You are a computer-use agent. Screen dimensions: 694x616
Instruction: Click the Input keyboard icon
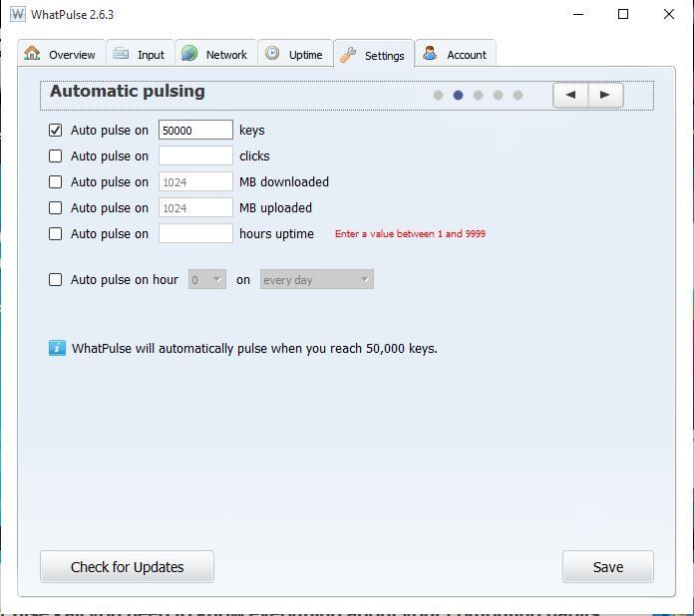[x=121, y=54]
